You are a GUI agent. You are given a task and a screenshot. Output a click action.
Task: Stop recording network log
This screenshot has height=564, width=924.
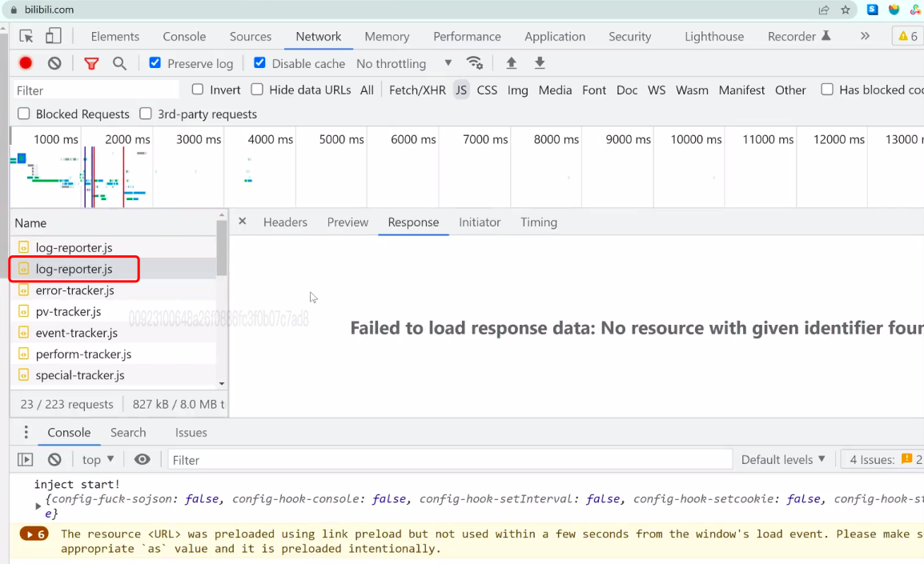click(26, 63)
